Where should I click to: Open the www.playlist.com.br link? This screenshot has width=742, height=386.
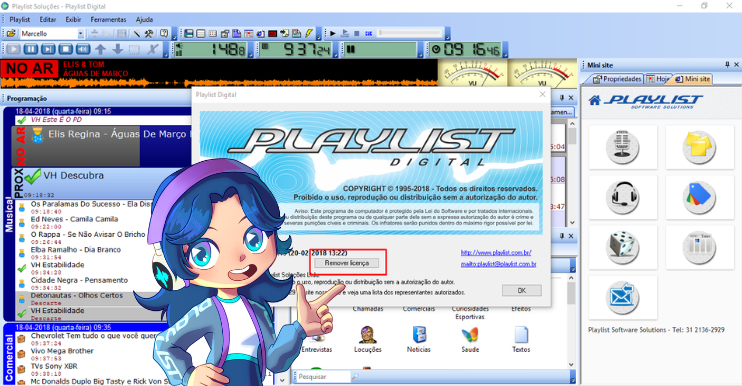point(496,253)
